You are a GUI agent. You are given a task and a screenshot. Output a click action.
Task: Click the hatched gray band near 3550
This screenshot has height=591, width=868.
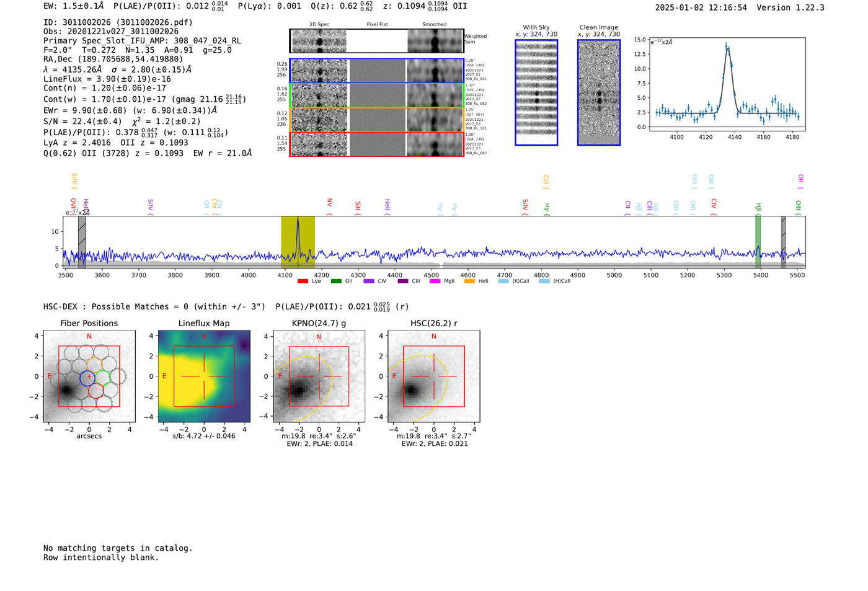(x=82, y=242)
